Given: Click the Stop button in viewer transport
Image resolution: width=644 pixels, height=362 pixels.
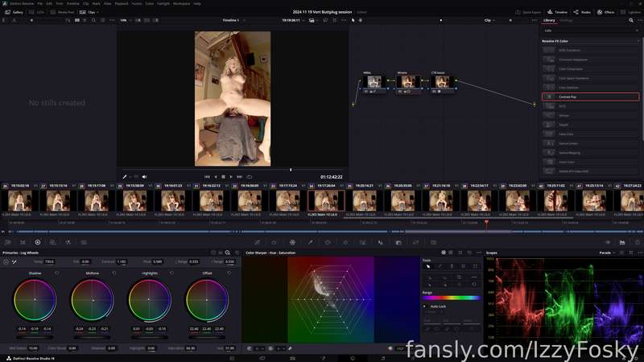Looking at the screenshot, I should pyautogui.click(x=223, y=177).
